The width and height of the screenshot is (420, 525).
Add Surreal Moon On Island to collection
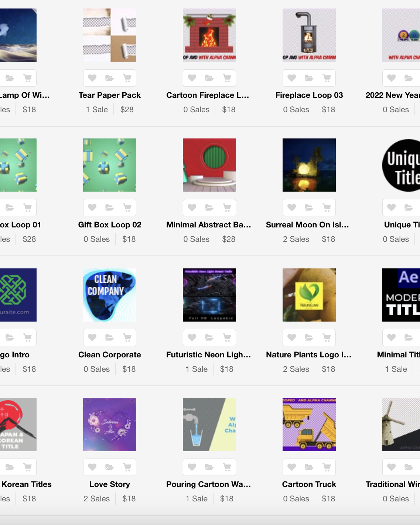coord(309,207)
